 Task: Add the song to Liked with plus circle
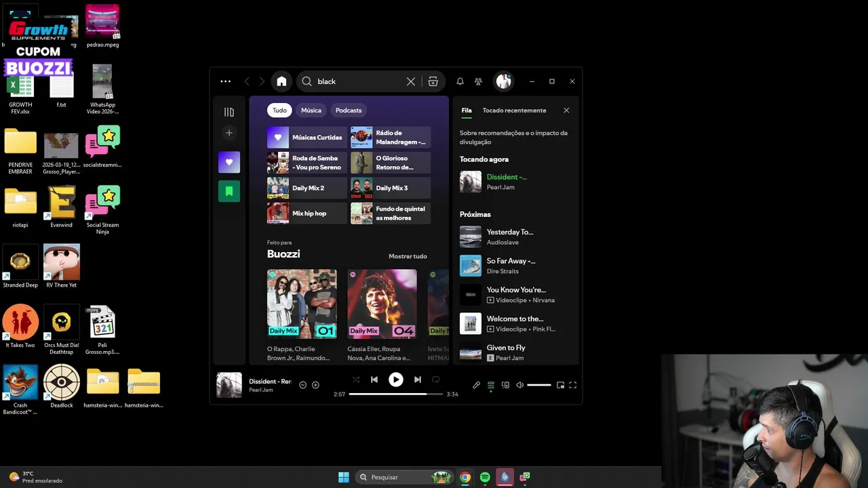tap(315, 385)
